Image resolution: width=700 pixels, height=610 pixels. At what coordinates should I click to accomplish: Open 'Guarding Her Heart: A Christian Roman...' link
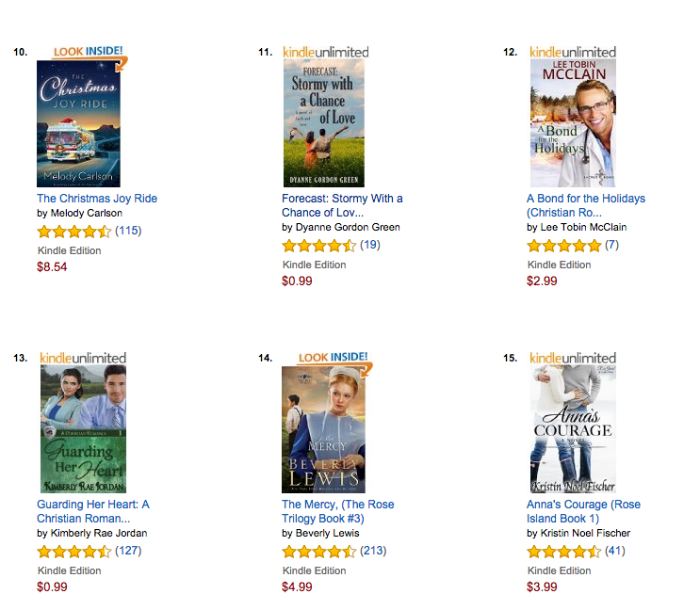click(x=93, y=511)
